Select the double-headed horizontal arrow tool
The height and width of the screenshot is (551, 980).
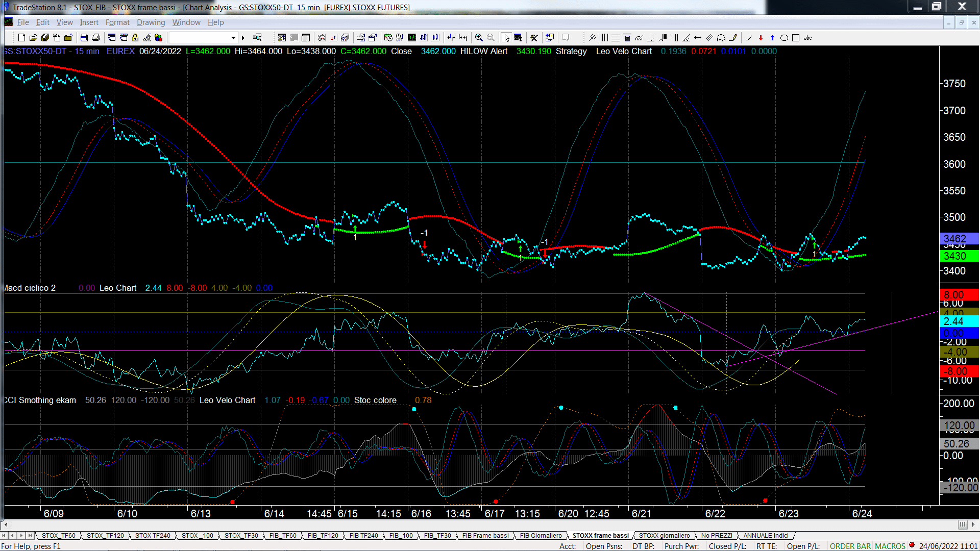click(x=698, y=38)
